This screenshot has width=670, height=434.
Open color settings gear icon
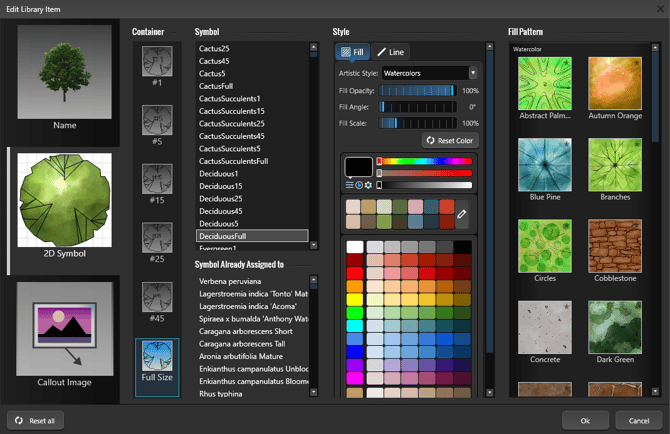368,185
